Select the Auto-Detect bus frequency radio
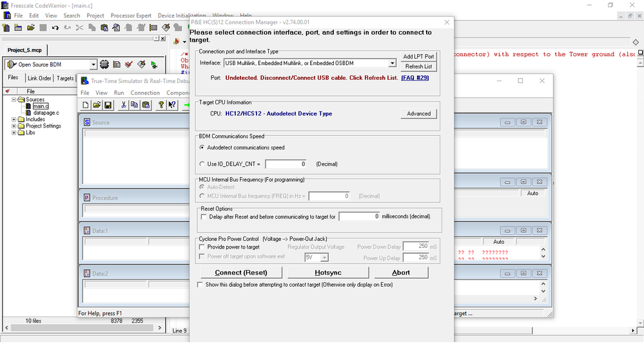 pos(202,187)
